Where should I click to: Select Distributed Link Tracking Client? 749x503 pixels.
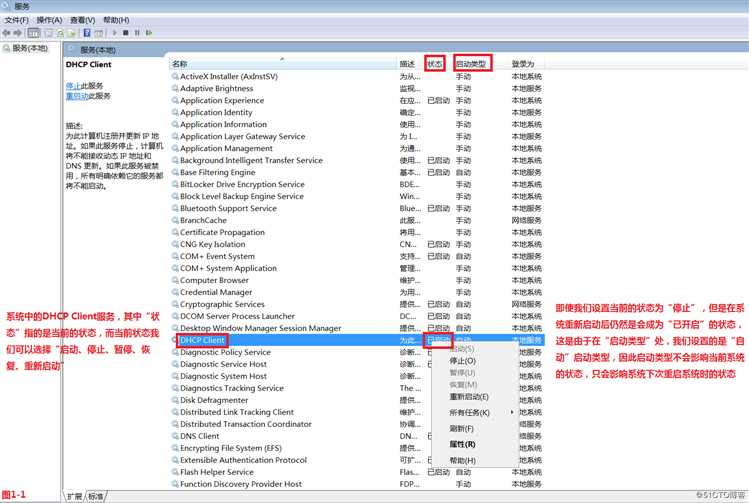(x=237, y=412)
